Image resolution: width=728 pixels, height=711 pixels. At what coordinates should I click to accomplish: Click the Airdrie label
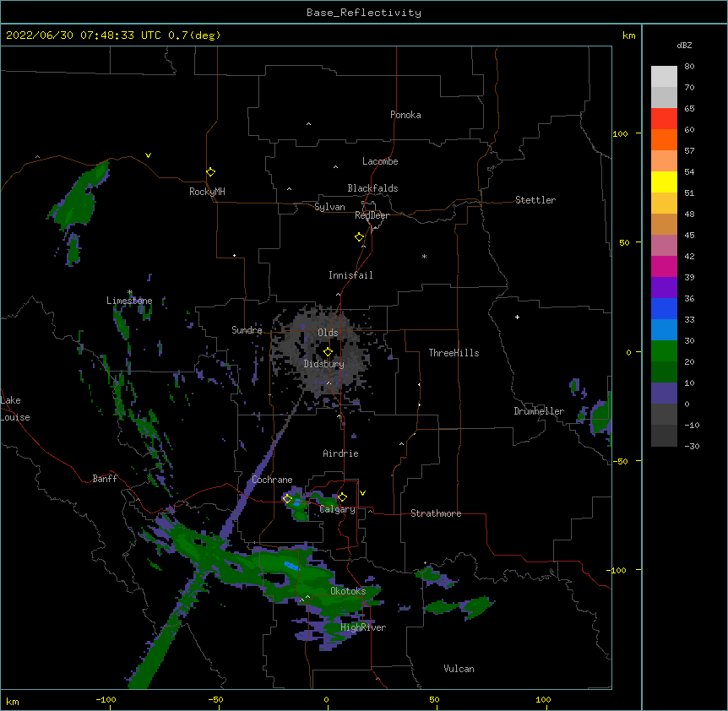pos(340,453)
